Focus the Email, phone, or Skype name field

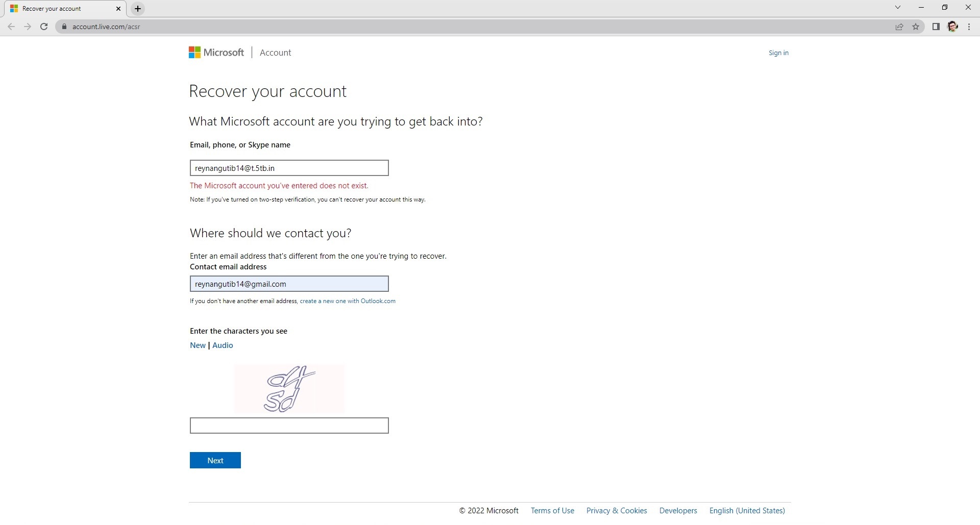point(289,168)
